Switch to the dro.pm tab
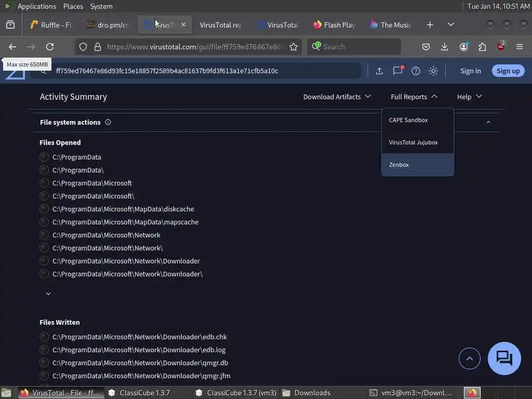This screenshot has height=399, width=532. coord(108,25)
